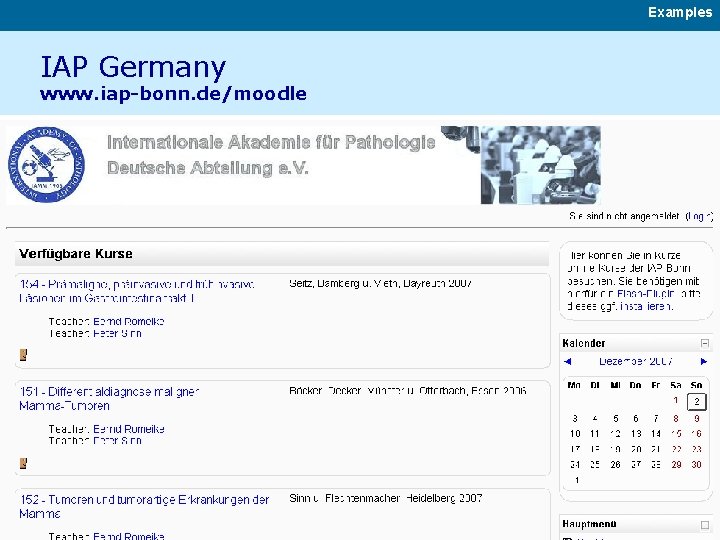The width and height of the screenshot is (720, 540).
Task: Select day 14 in the calendar
Action: pyautogui.click(x=656, y=433)
